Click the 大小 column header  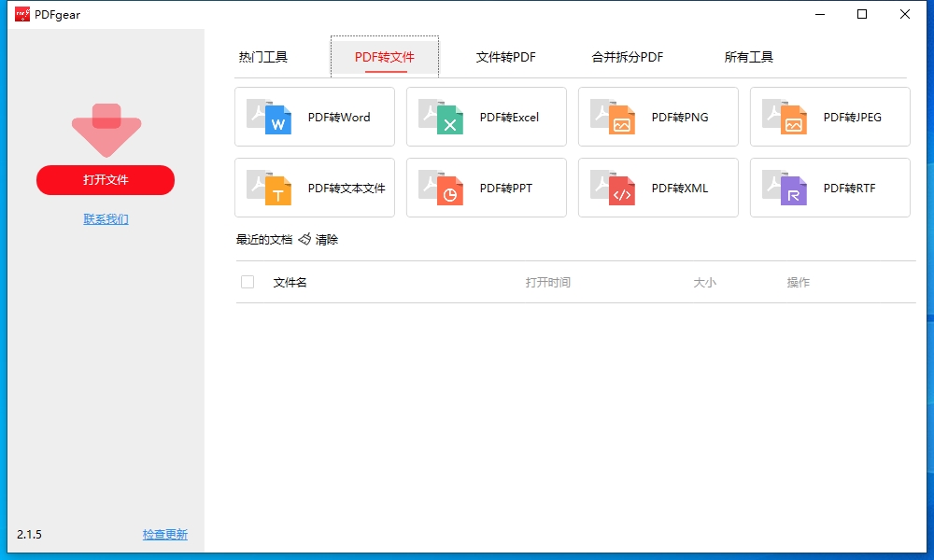click(x=704, y=282)
